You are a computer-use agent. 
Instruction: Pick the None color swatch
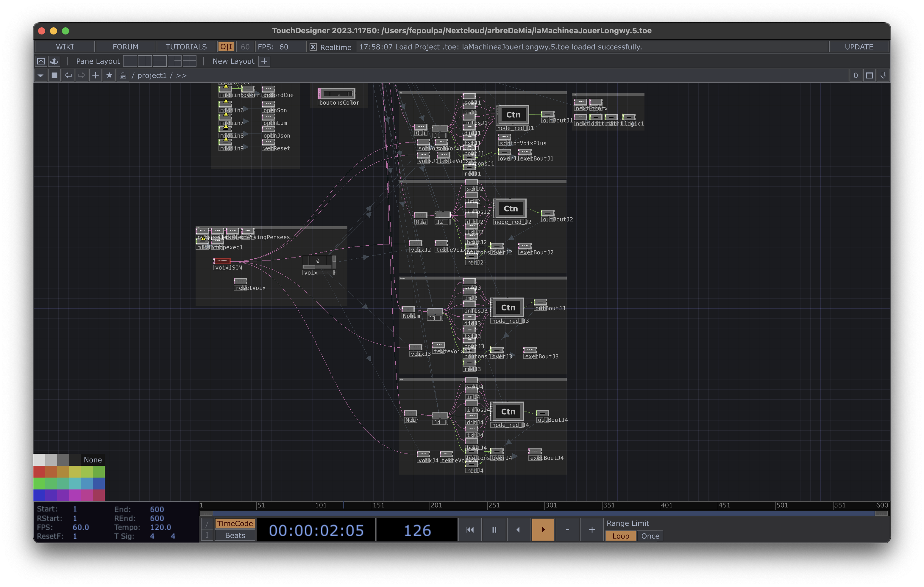(x=93, y=460)
